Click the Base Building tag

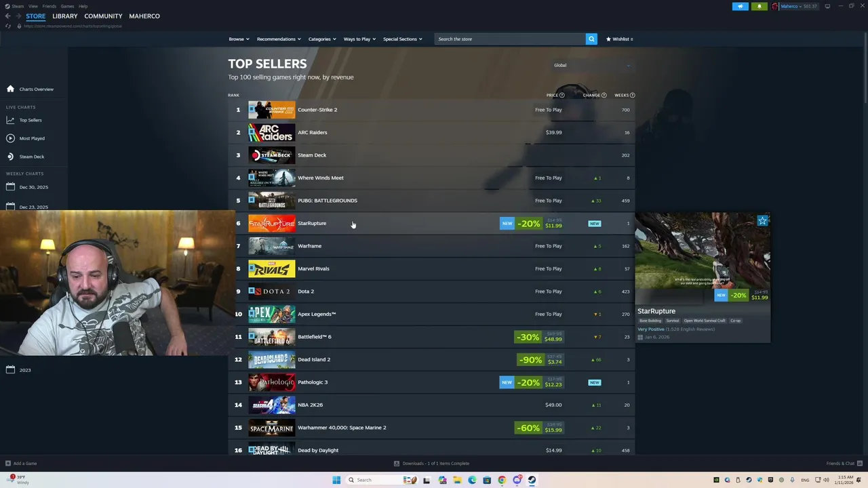point(650,321)
